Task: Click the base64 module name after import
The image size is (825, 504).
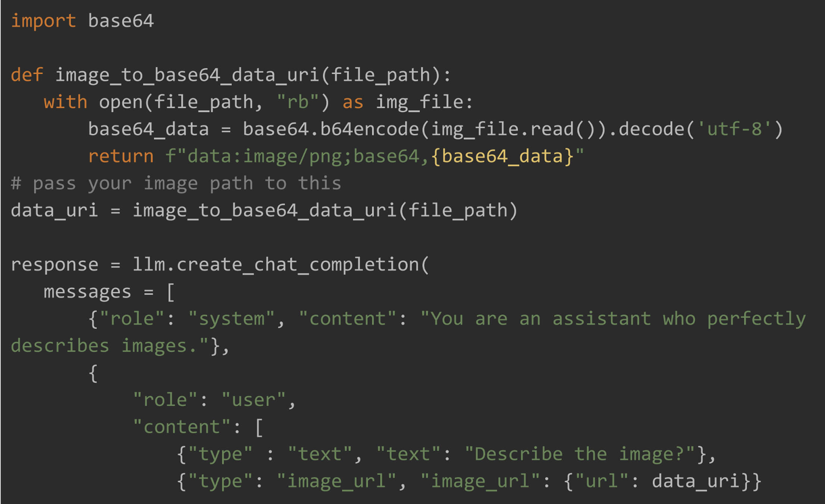Action: coord(121,21)
